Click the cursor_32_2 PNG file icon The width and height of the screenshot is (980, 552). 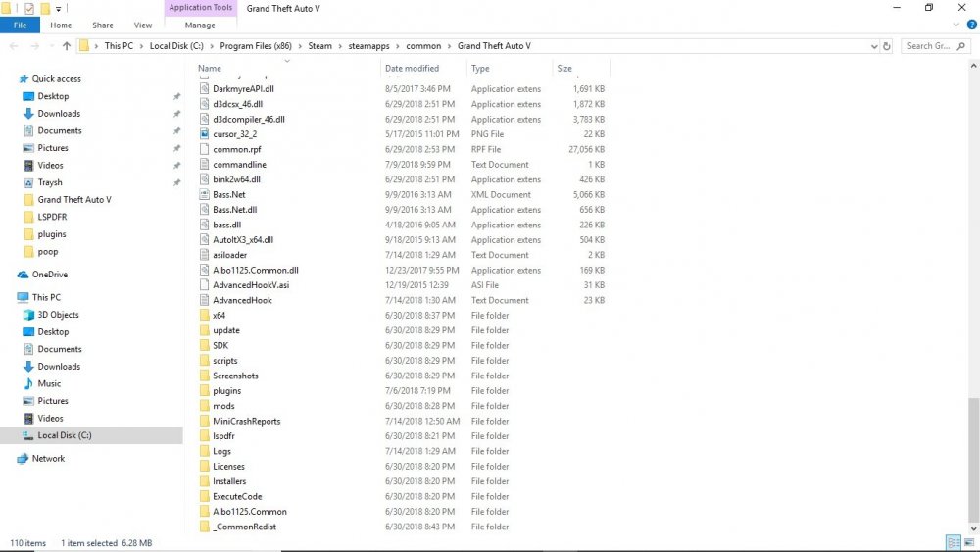204,133
